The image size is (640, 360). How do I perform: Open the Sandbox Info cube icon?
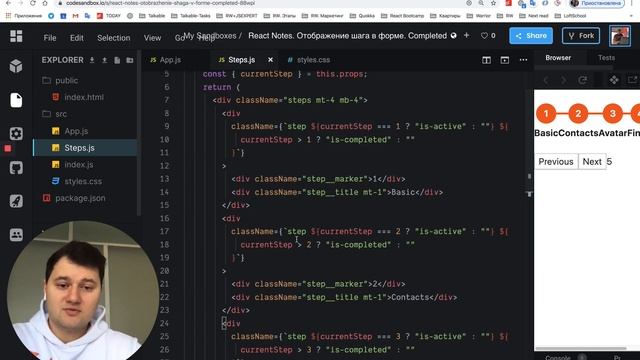(16, 66)
